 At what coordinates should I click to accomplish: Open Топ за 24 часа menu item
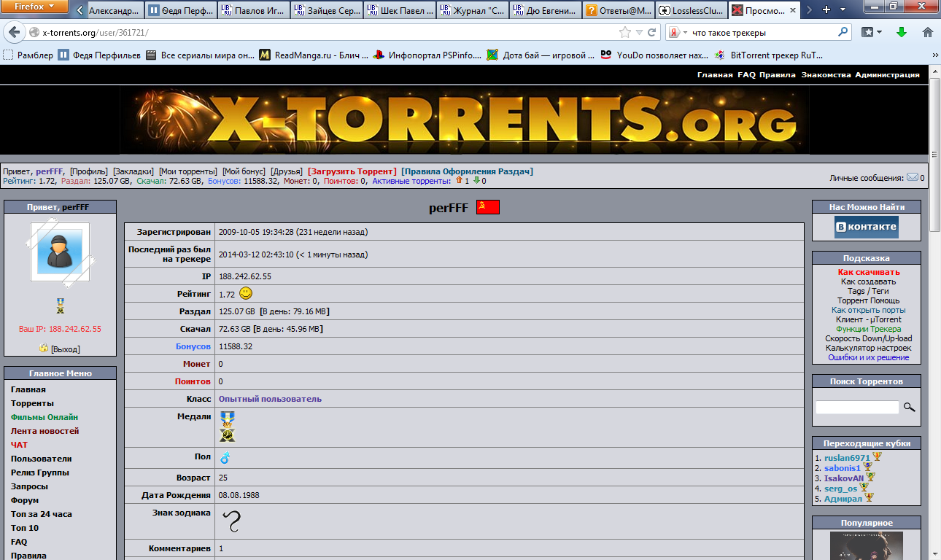[41, 514]
